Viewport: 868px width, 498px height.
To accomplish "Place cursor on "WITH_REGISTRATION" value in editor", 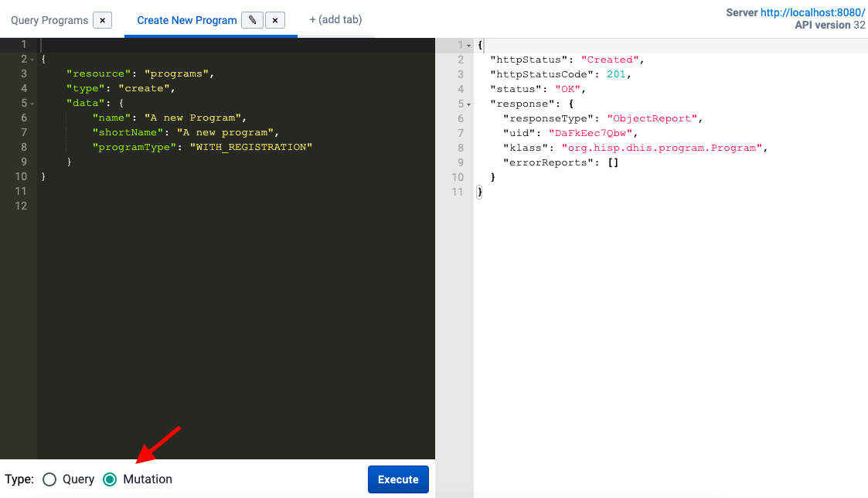I will tap(250, 147).
